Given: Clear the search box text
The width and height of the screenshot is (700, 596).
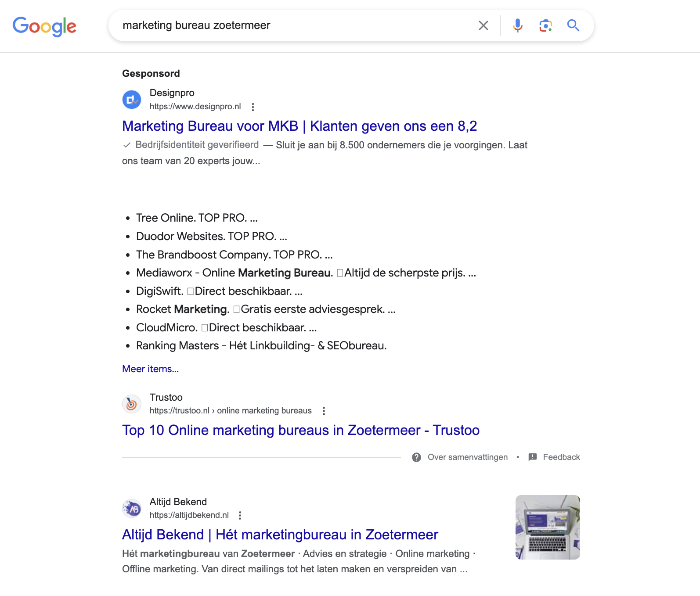Looking at the screenshot, I should tap(483, 25).
